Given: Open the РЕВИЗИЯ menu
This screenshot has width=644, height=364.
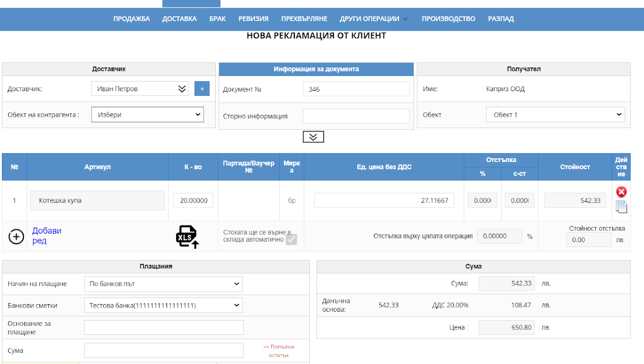Looking at the screenshot, I should tap(254, 19).
